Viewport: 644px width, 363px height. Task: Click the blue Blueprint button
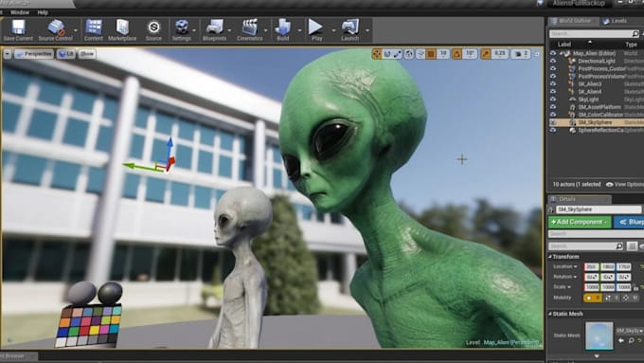pos(629,222)
